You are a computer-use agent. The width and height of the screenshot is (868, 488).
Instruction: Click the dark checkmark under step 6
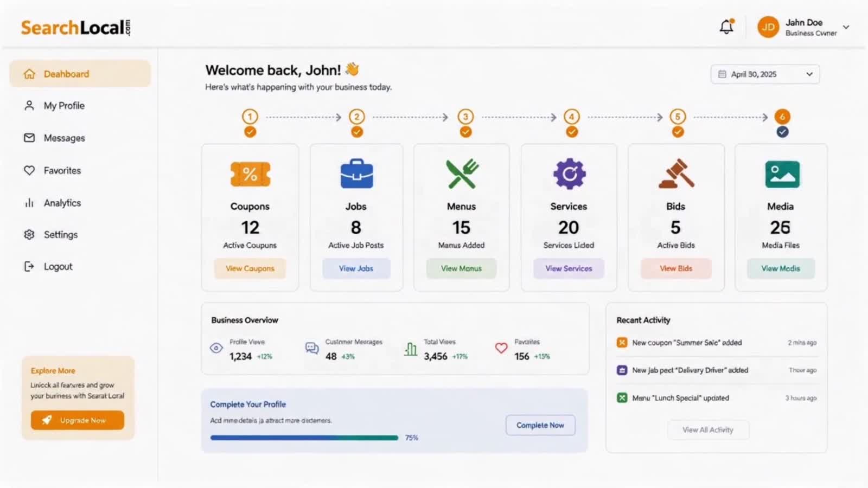click(782, 132)
